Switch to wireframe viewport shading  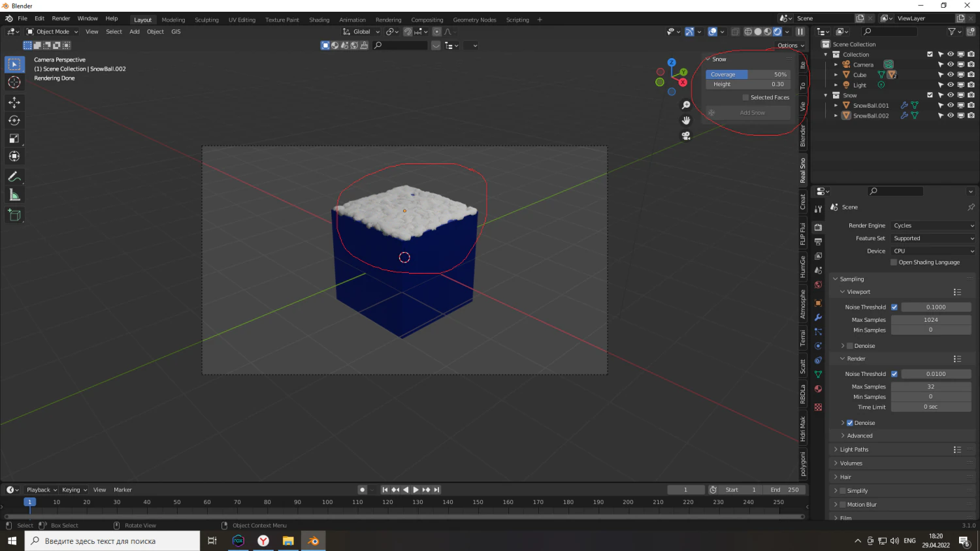pos(748,31)
